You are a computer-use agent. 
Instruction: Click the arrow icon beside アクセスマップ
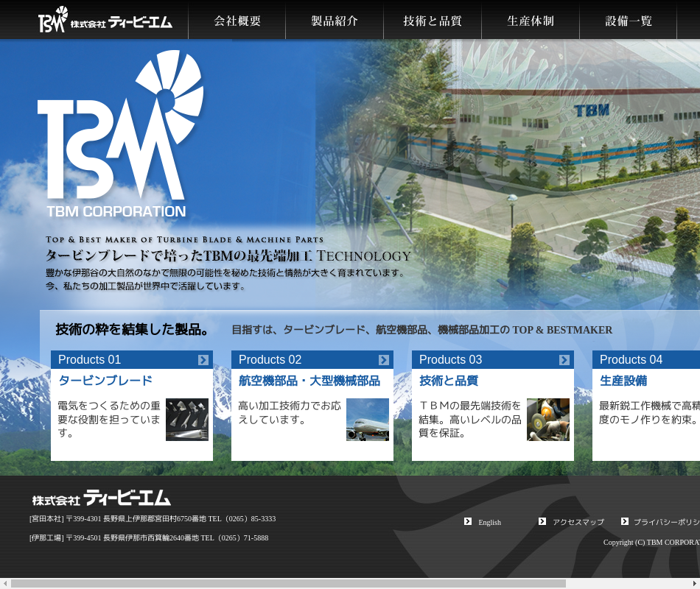click(542, 521)
